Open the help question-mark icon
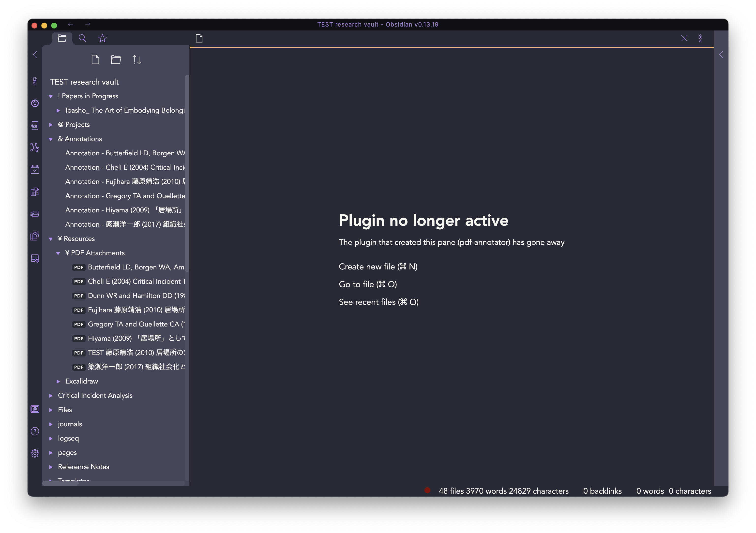The image size is (756, 533). [35, 431]
